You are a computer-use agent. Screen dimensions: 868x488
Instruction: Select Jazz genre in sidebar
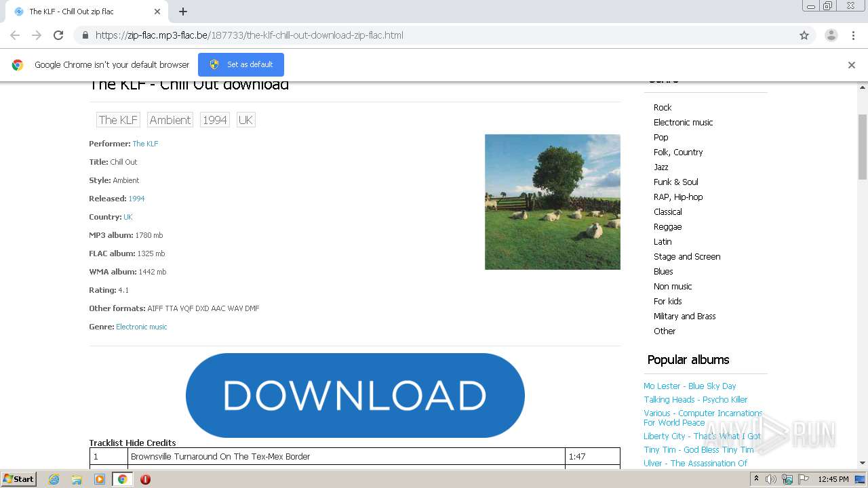point(661,167)
